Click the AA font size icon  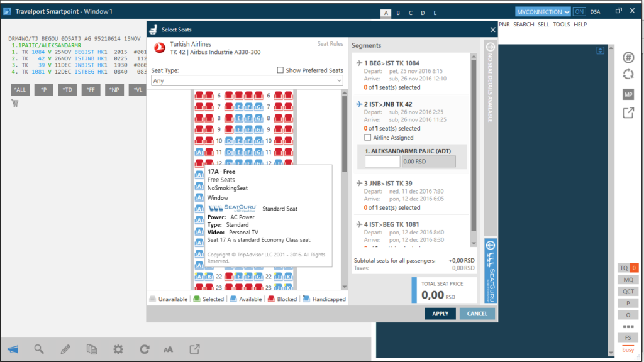pos(169,349)
